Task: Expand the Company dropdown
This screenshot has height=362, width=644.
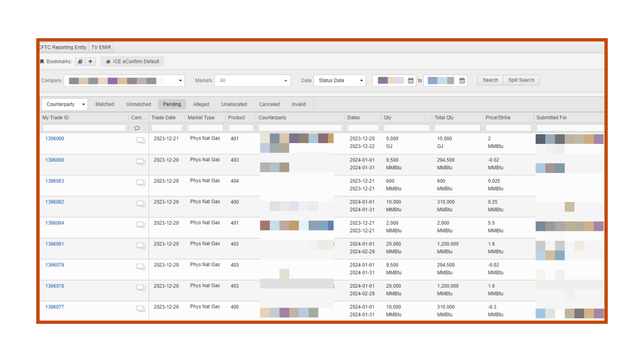Action: [x=180, y=80]
